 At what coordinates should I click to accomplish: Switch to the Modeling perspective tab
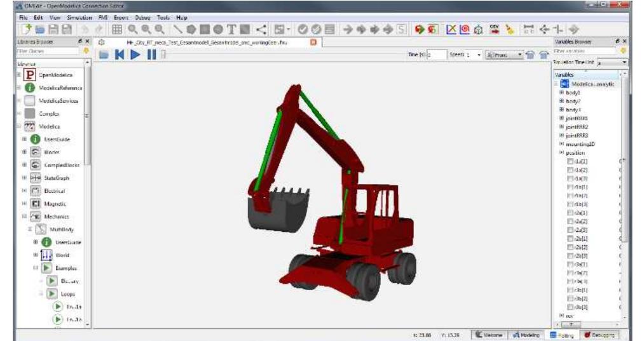pos(525,334)
